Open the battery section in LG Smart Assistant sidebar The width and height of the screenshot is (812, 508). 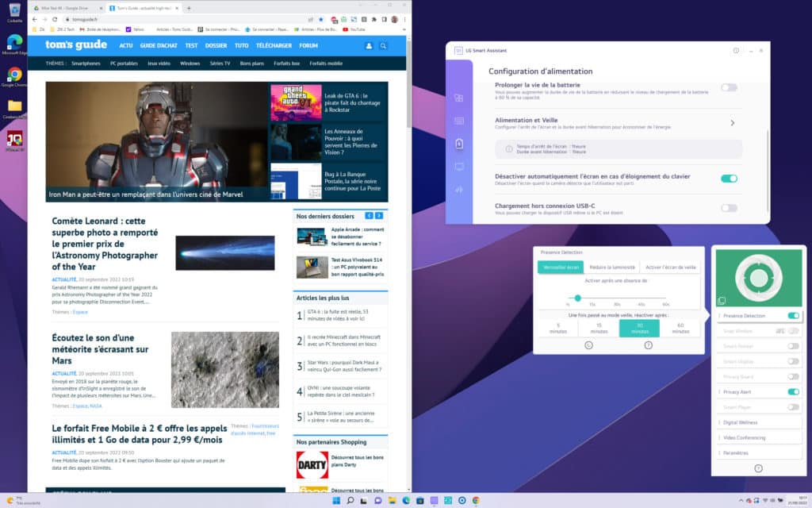tap(459, 144)
